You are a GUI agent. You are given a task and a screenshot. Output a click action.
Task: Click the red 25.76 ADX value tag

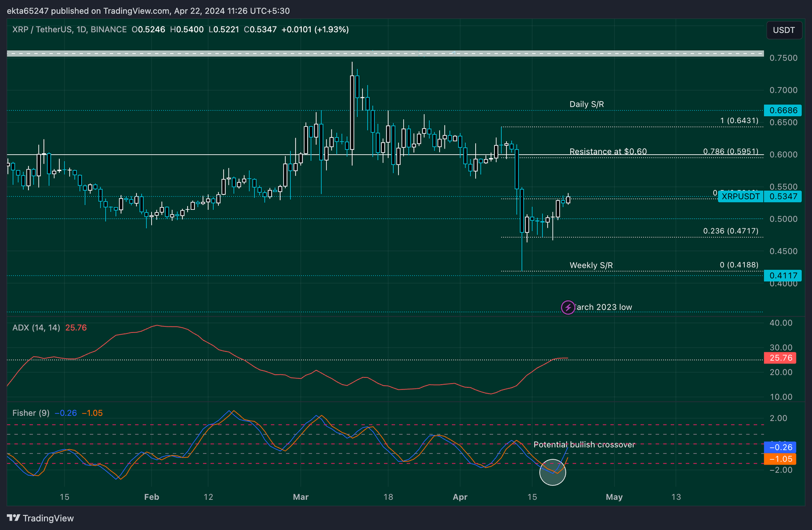(780, 358)
